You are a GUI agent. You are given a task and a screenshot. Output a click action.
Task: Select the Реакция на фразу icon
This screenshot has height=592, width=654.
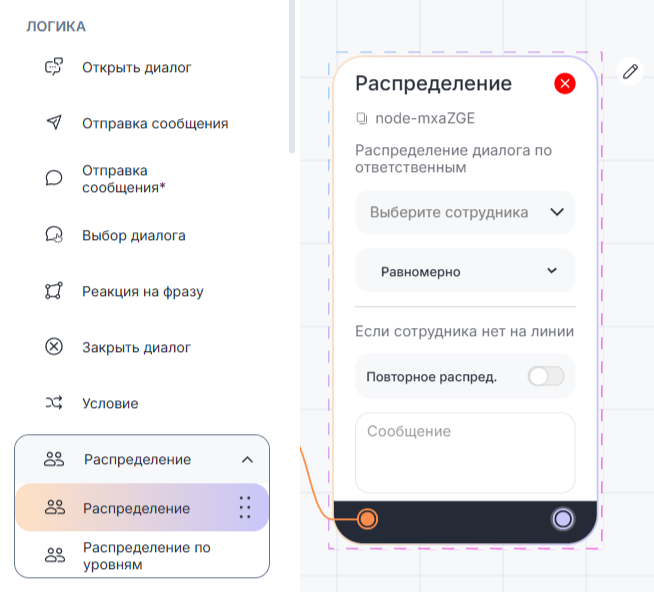pos(54,291)
